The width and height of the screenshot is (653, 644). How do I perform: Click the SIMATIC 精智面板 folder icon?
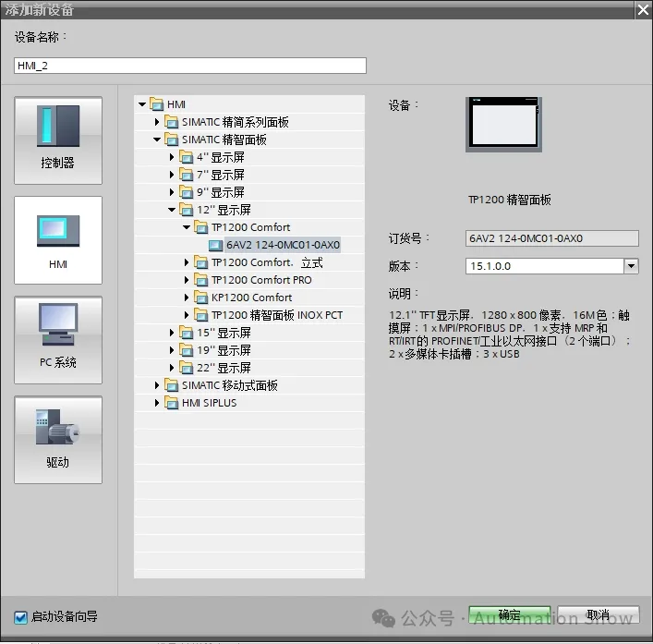[172, 140]
